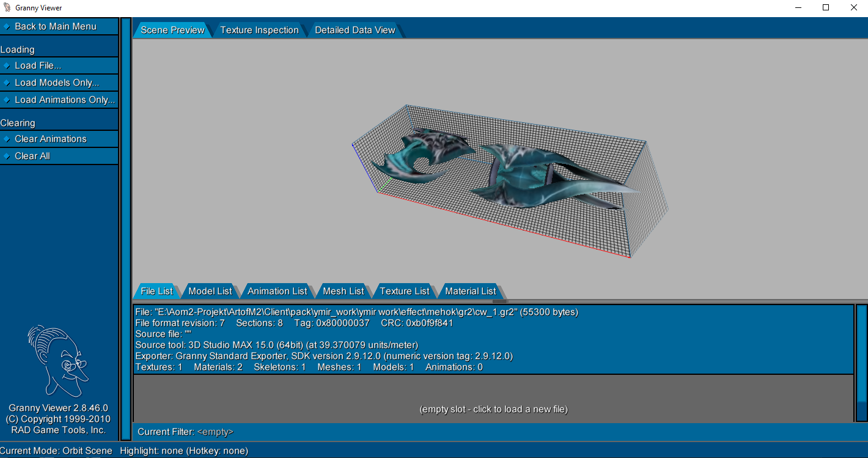Click the Granny Viewer title bar icon
Screen dimensions: 868x458
coord(7,8)
